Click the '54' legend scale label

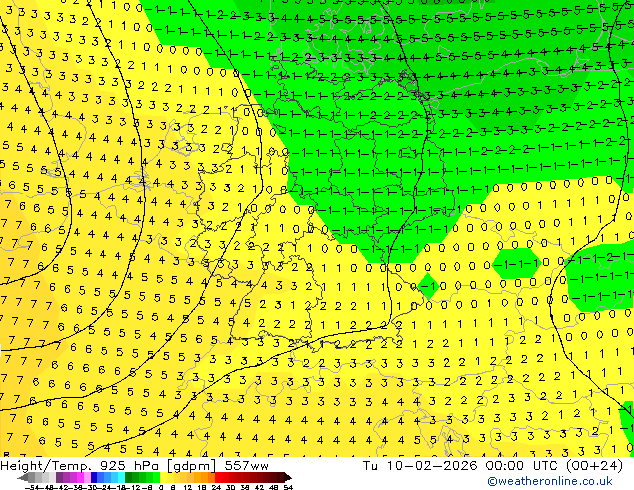tap(288, 487)
